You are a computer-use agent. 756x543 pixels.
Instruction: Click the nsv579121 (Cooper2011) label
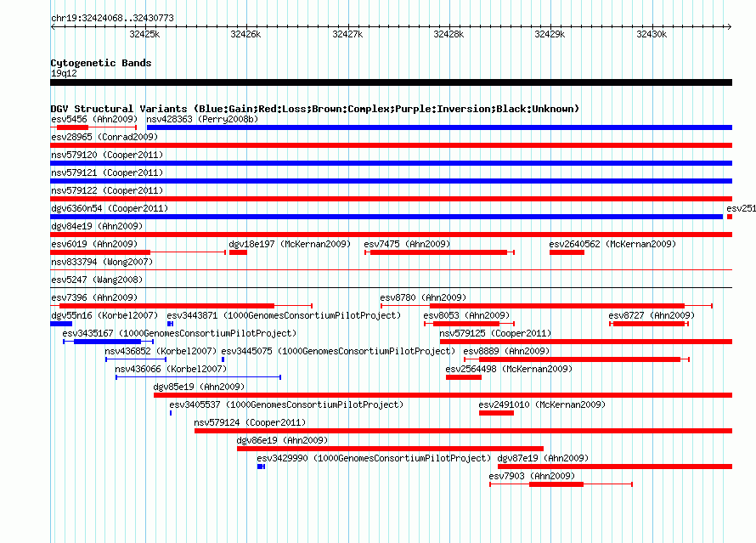tap(107, 173)
